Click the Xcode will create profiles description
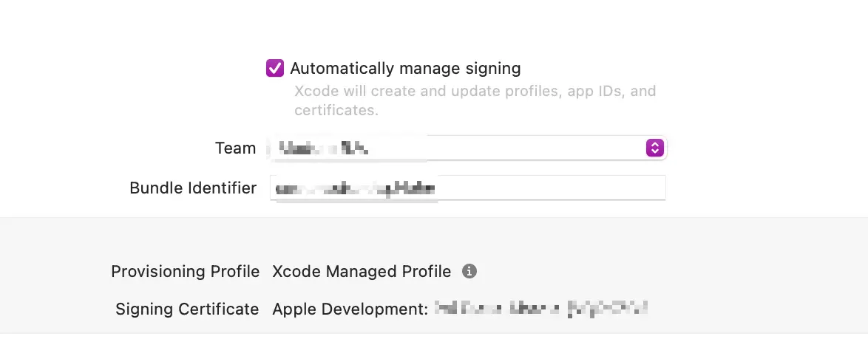 pyautogui.click(x=475, y=100)
